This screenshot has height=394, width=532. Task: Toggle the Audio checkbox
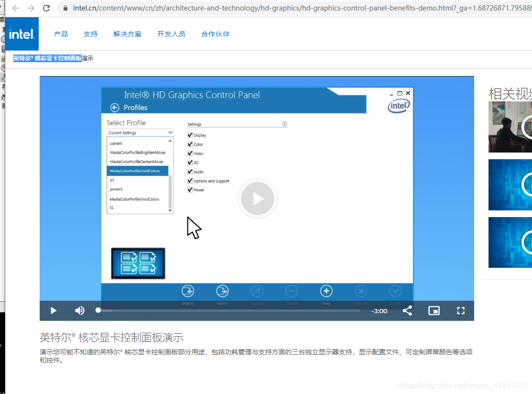(190, 172)
